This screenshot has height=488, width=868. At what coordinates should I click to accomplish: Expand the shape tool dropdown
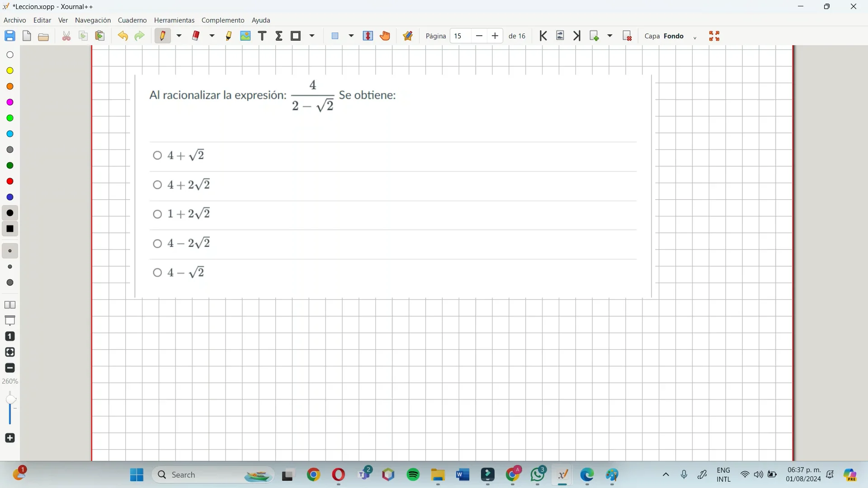313,36
